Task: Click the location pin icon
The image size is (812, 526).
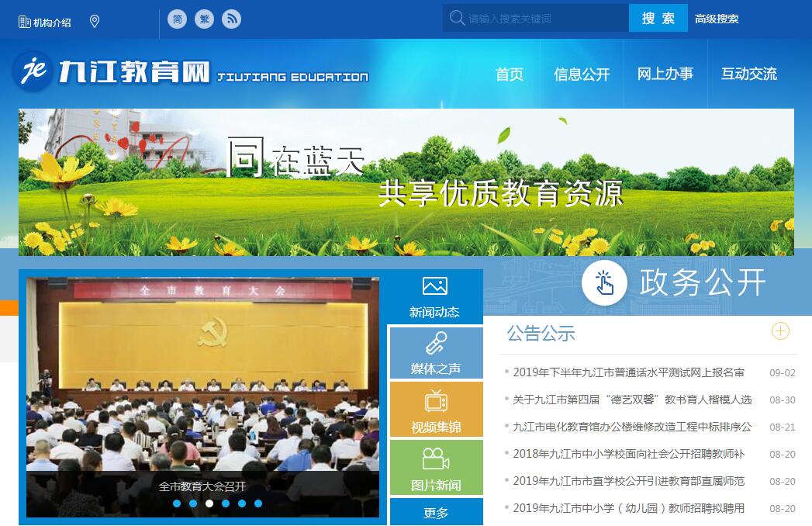Action: click(x=95, y=22)
